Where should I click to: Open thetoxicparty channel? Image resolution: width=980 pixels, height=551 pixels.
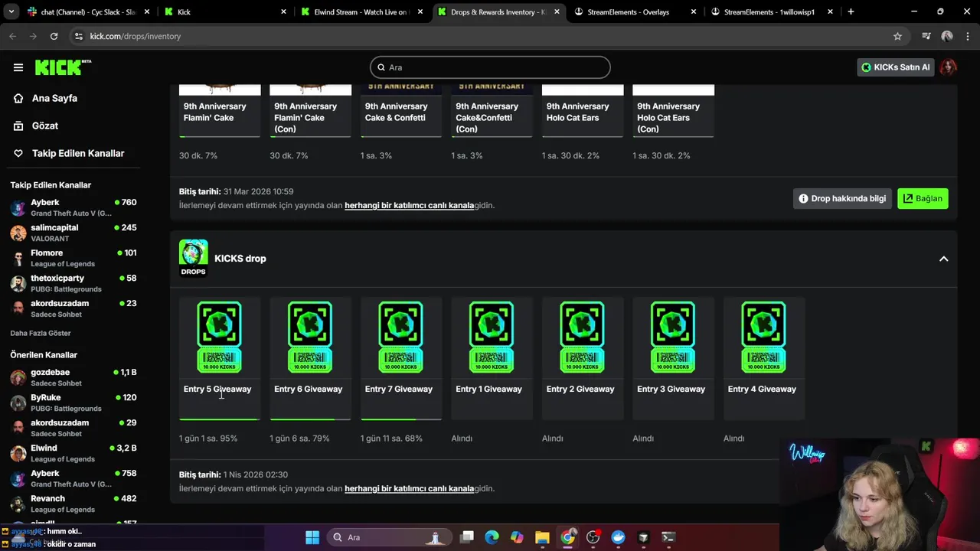73,283
